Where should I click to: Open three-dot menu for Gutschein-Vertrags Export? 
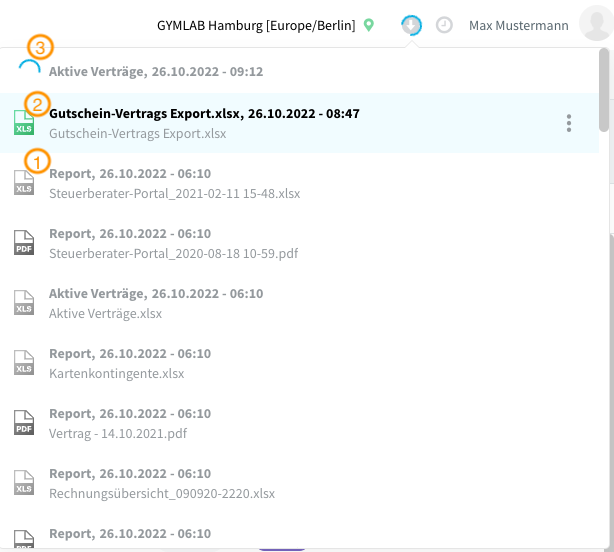(x=569, y=123)
